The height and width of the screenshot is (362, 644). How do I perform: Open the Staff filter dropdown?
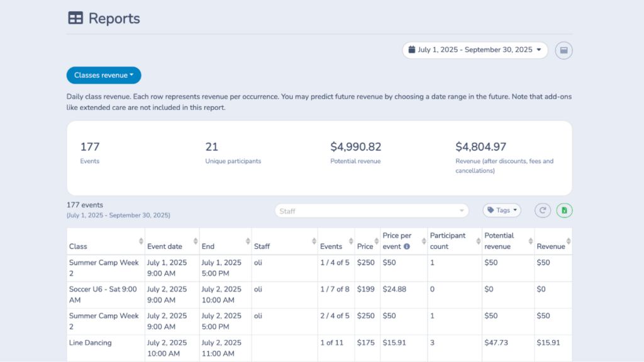click(x=371, y=211)
